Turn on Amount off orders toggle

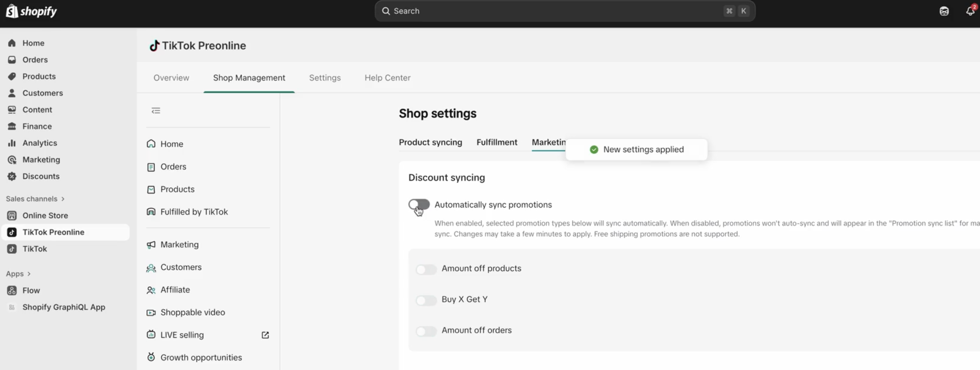click(x=426, y=331)
